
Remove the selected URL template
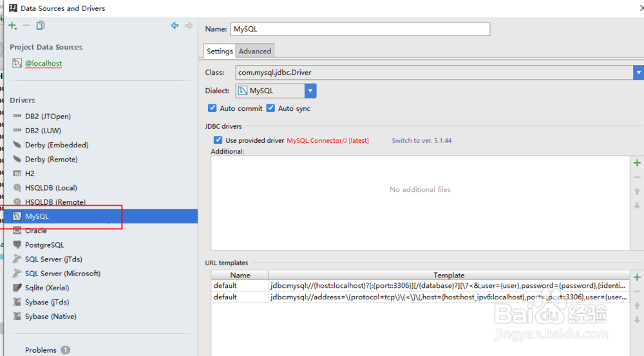pos(637,292)
